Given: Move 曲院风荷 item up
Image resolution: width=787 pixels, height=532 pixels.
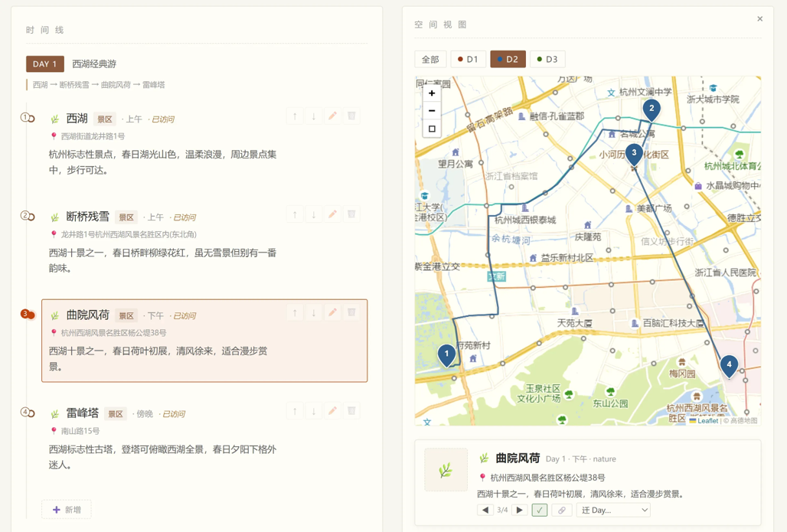Looking at the screenshot, I should point(295,312).
